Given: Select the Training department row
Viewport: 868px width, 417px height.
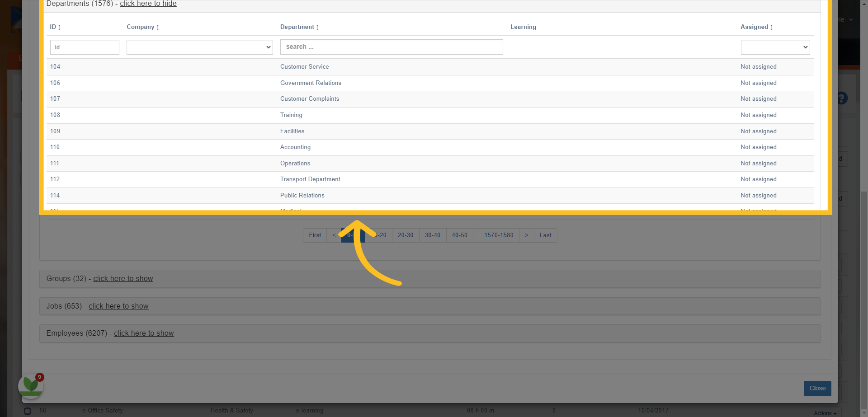Looking at the screenshot, I should [430, 115].
